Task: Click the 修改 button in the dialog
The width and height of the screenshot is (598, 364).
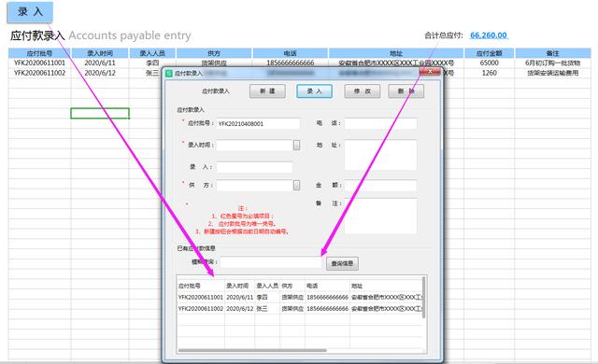Action: pyautogui.click(x=363, y=91)
